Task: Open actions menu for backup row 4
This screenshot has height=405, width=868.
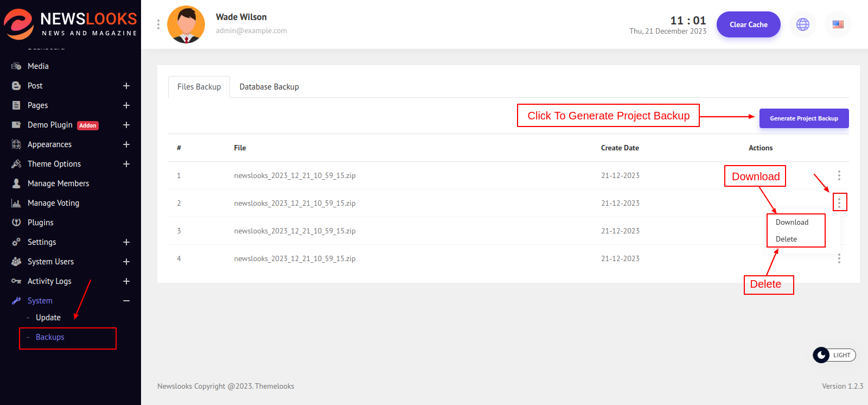Action: point(839,259)
